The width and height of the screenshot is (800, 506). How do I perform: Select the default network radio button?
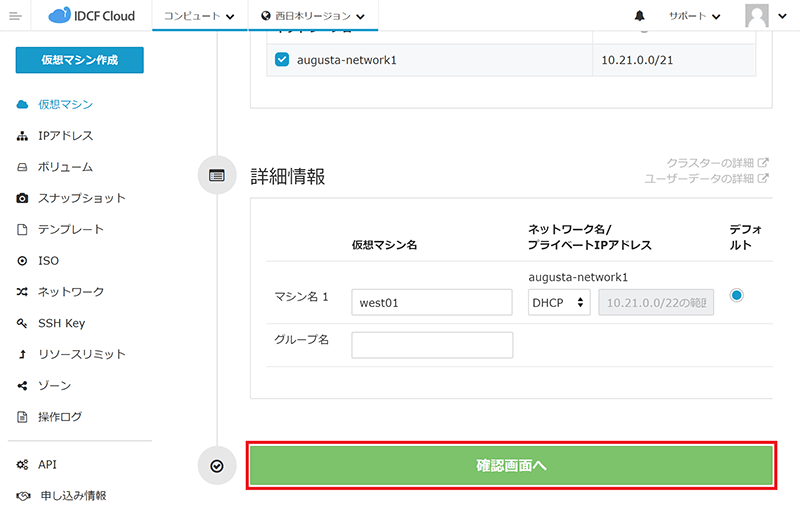coord(737,295)
